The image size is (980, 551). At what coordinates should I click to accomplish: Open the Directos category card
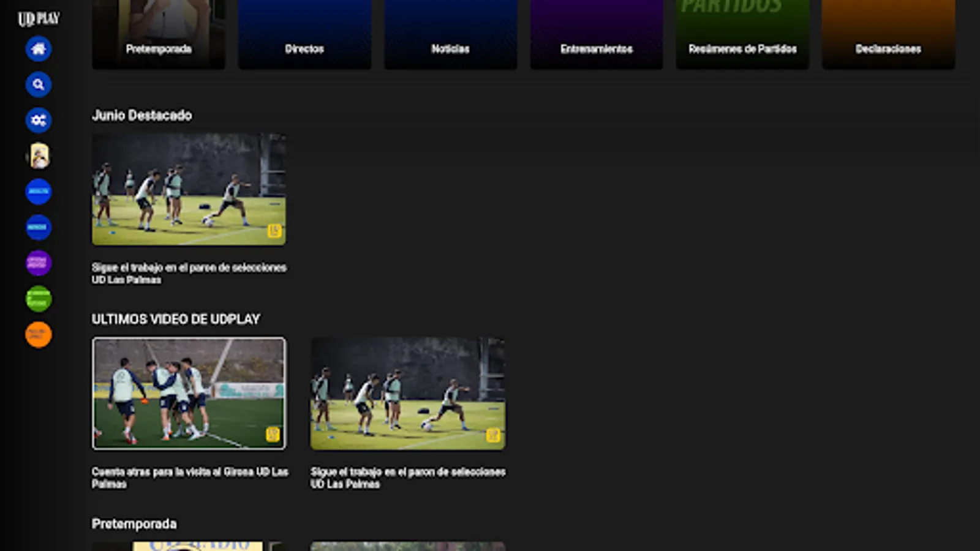tap(304, 34)
